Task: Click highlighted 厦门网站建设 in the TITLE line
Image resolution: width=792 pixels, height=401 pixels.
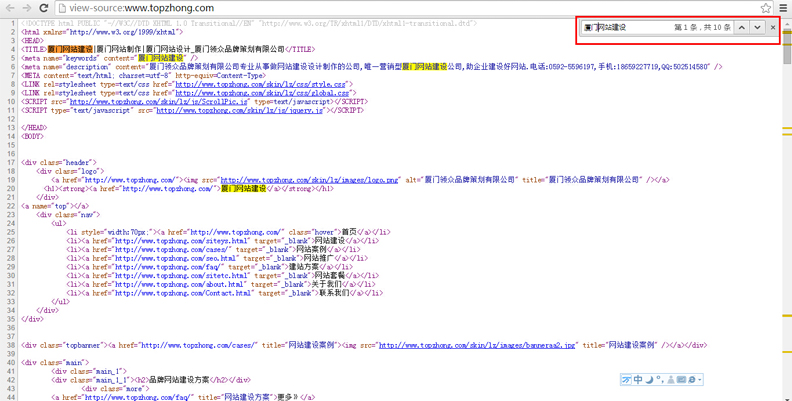Action: (70, 49)
